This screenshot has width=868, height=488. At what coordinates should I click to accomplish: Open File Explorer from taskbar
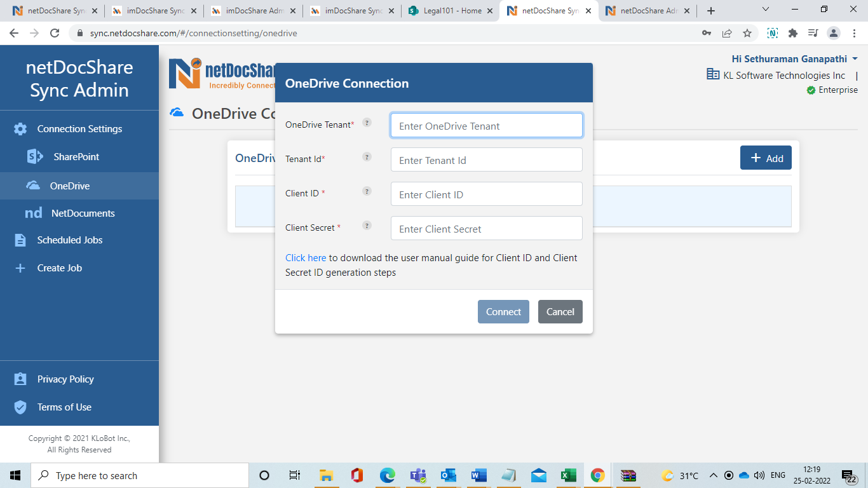click(x=326, y=475)
